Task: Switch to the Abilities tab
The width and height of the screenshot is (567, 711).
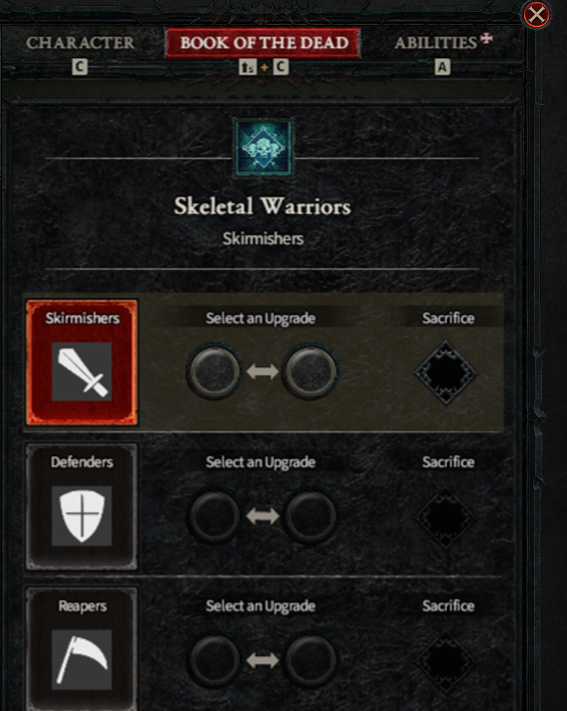Action: [x=435, y=43]
